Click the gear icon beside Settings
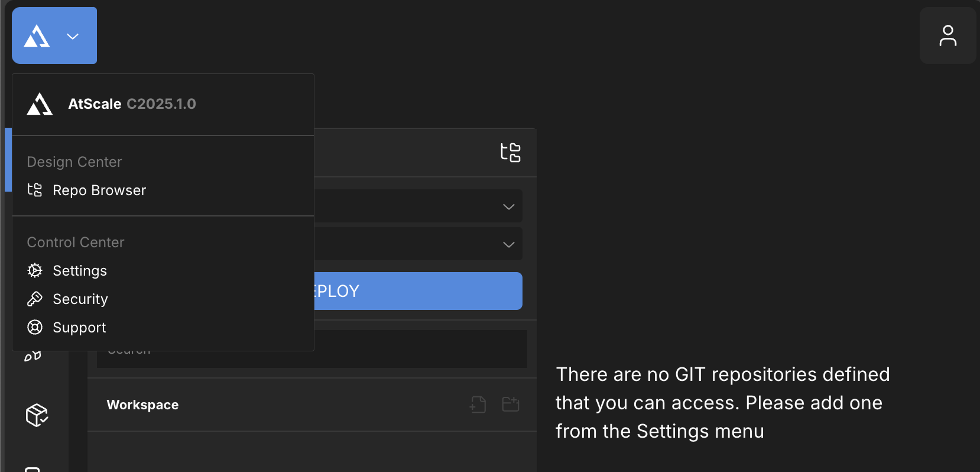 [x=35, y=271]
